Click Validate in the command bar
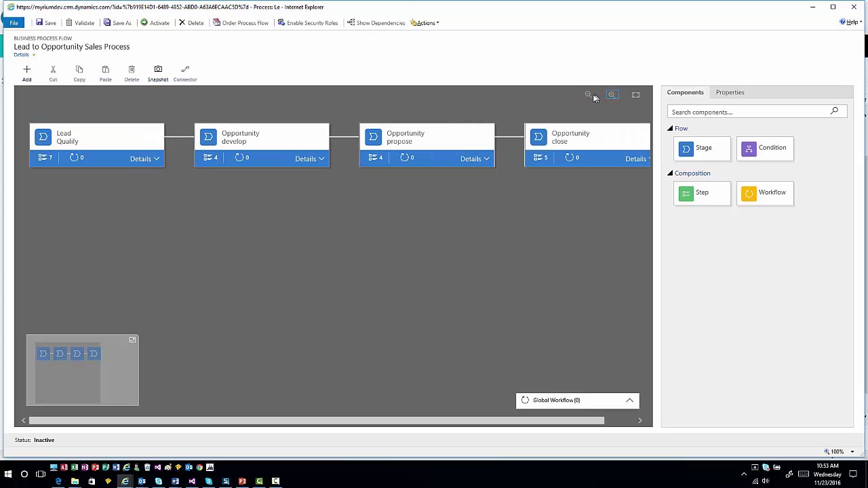The width and height of the screenshot is (868, 488). coord(80,22)
